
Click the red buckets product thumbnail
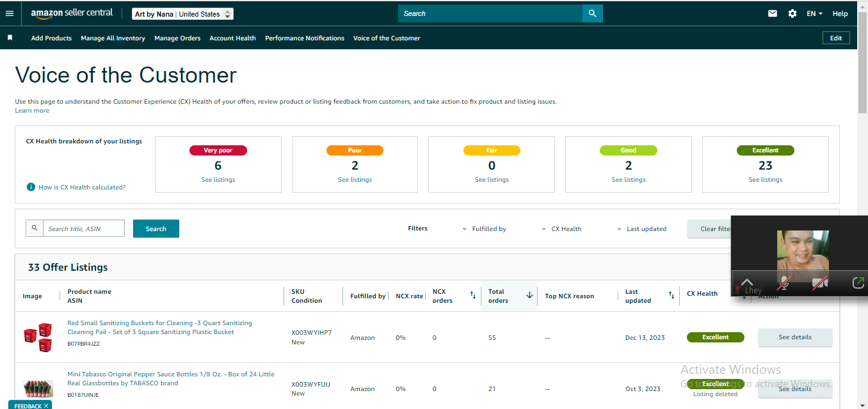coord(38,337)
